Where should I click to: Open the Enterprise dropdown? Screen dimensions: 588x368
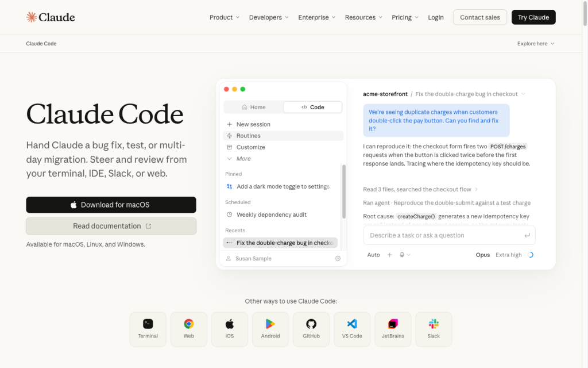(317, 17)
